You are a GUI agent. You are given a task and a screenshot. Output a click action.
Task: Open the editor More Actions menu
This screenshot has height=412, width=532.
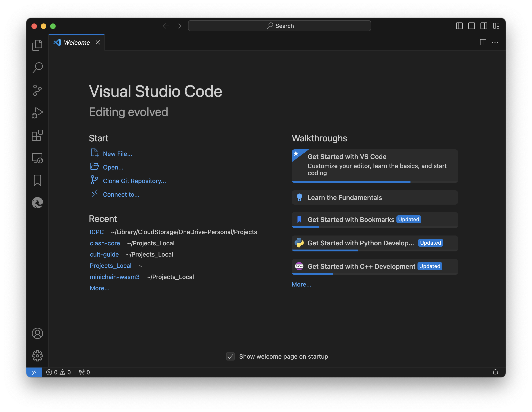coord(495,42)
